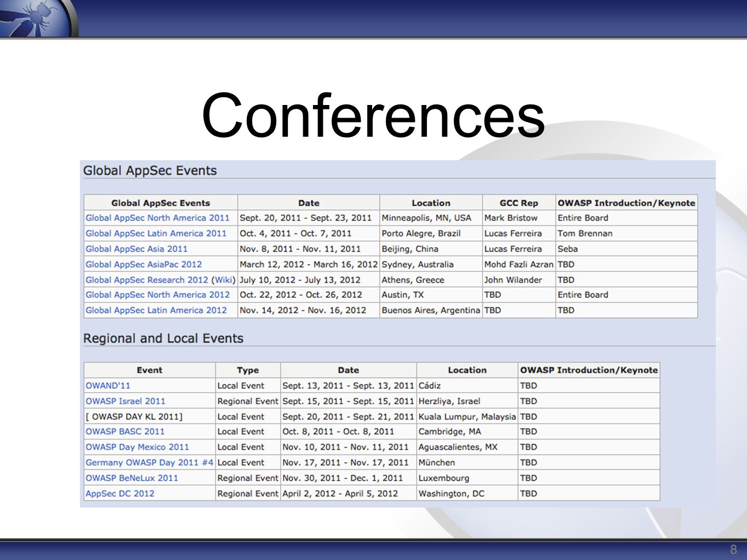Image resolution: width=747 pixels, height=560 pixels.
Task: Open Global AppSec North America 2012 link
Action: [x=158, y=295]
